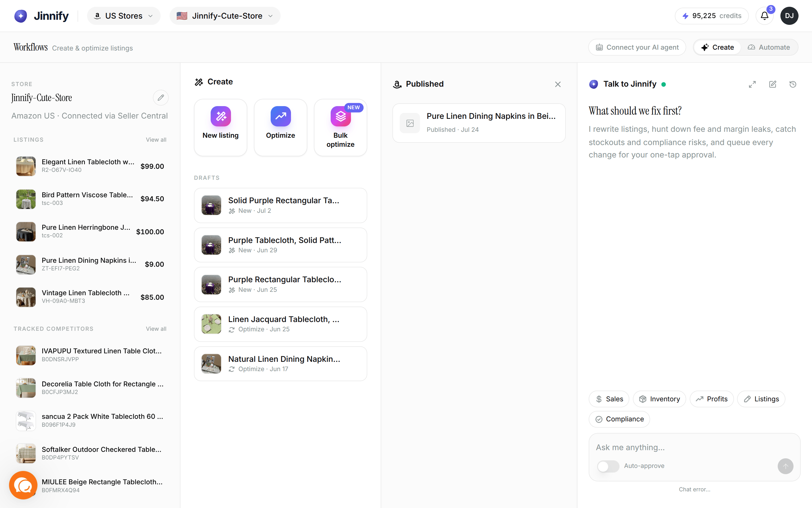View all listings link
The image size is (812, 508).
coord(156,140)
